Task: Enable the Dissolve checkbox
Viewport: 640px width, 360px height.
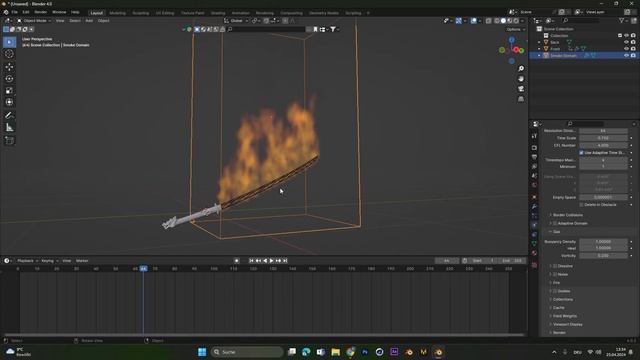Action: point(555,266)
